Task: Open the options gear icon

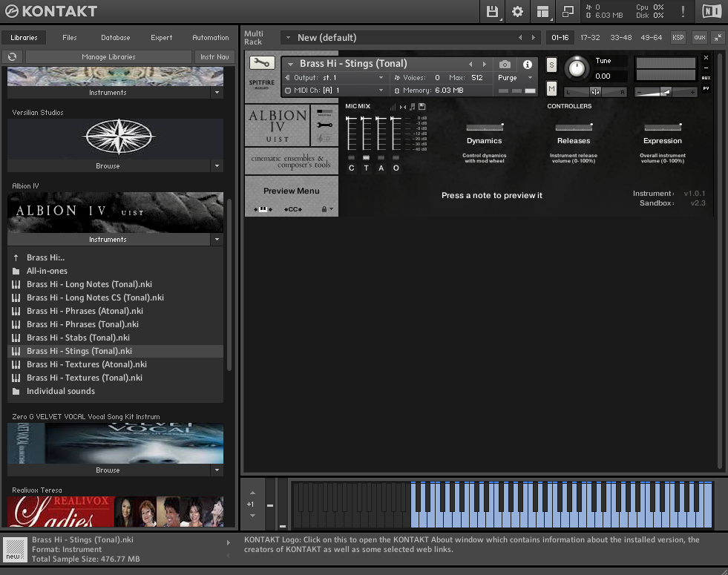Action: coord(517,12)
